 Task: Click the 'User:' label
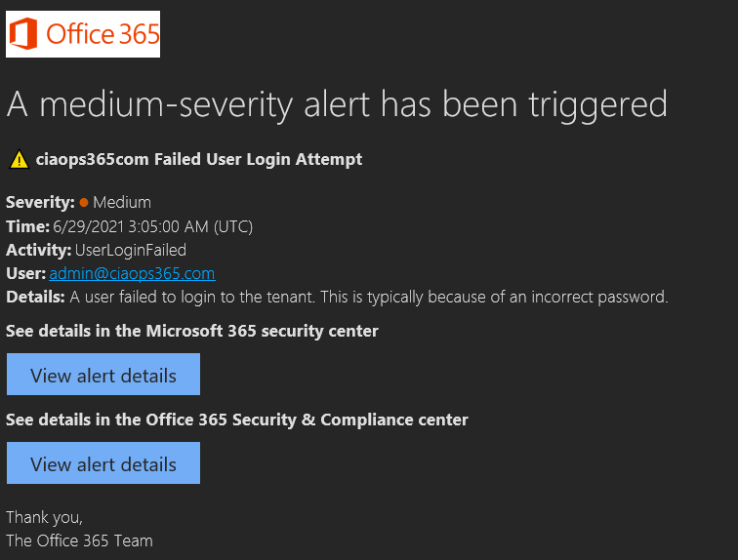(25, 273)
